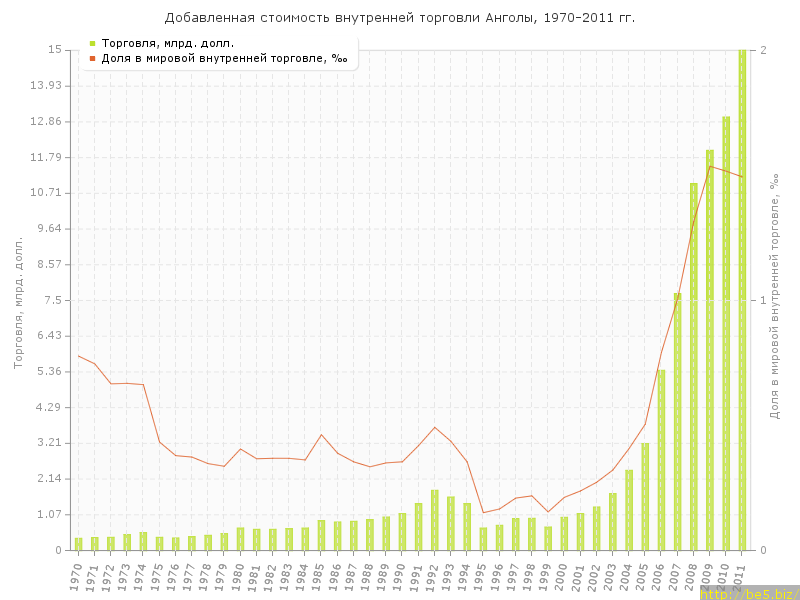Viewport: 800px width, 600px height.
Task: Select the green bar for year 2008
Action: [693, 366]
